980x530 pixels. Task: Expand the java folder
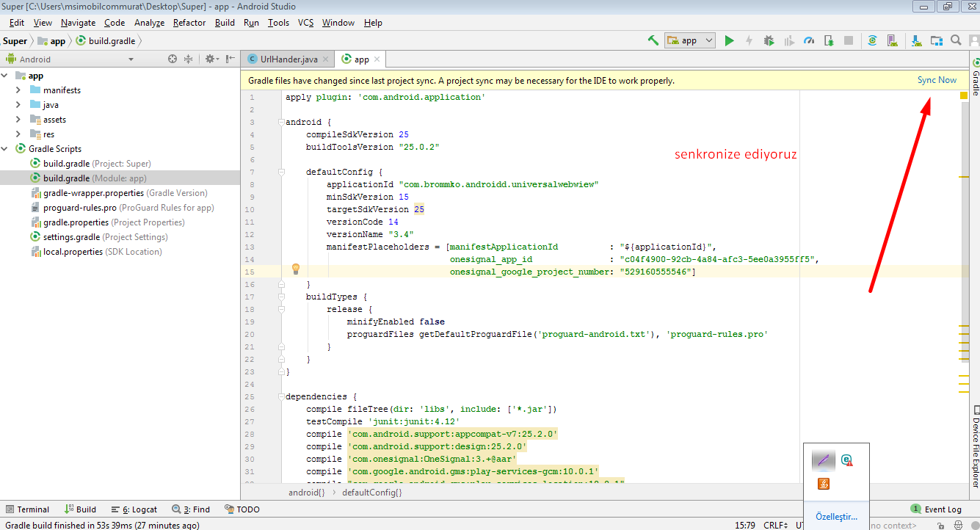[x=18, y=104]
